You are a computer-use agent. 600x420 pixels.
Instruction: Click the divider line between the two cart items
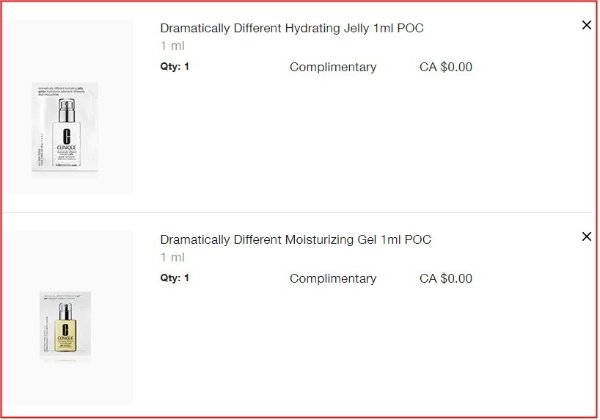[x=300, y=212]
